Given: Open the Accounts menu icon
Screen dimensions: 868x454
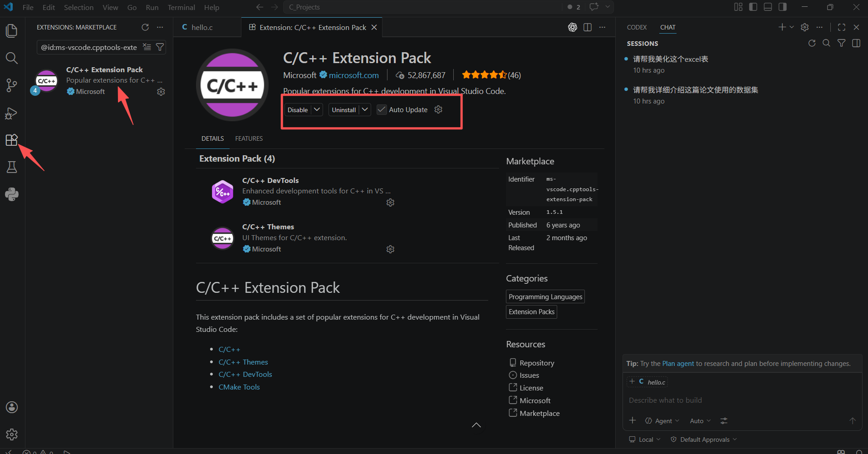Looking at the screenshot, I should (12, 407).
